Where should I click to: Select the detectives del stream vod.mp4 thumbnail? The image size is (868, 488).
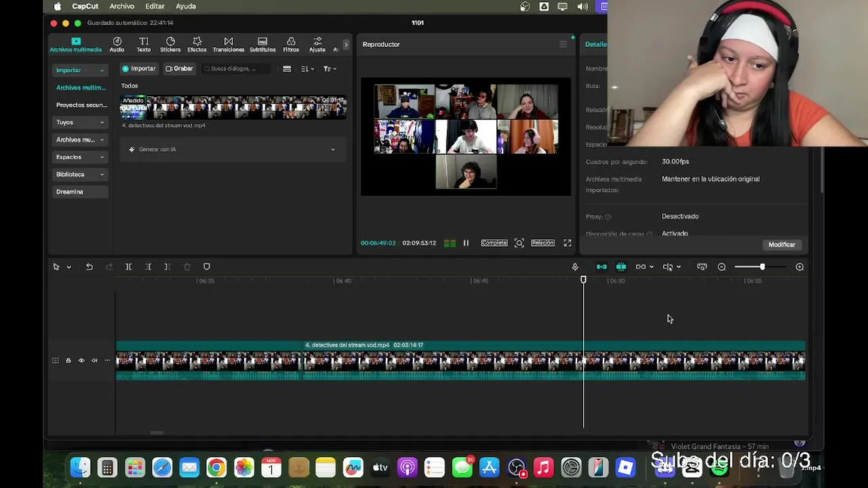coord(233,107)
